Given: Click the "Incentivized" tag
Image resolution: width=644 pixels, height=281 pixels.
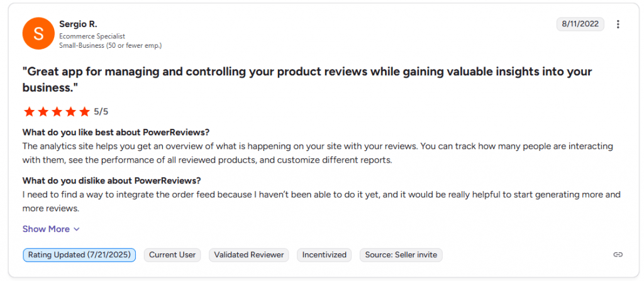Looking at the screenshot, I should pyautogui.click(x=325, y=255).
